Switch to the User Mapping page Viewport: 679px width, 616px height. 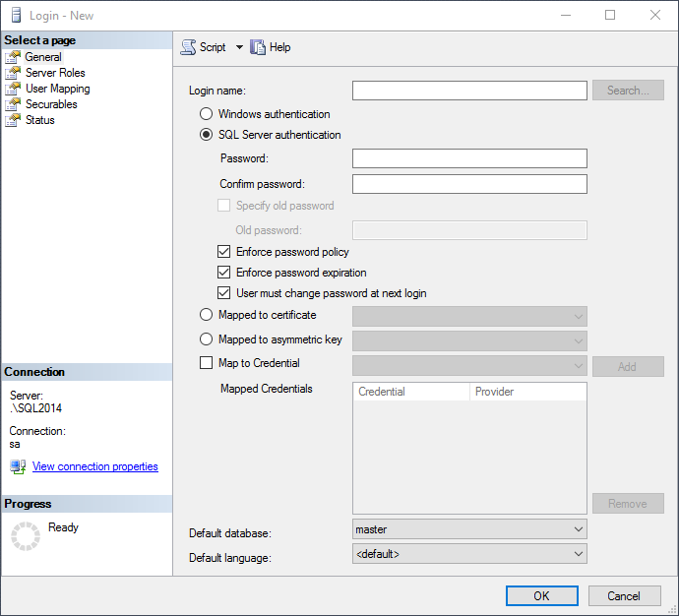pyautogui.click(x=58, y=89)
